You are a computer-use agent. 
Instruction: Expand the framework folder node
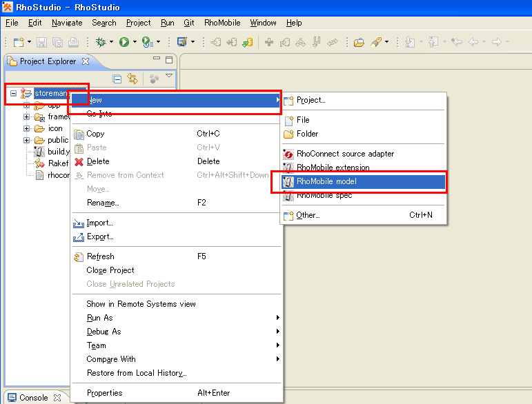pos(26,117)
